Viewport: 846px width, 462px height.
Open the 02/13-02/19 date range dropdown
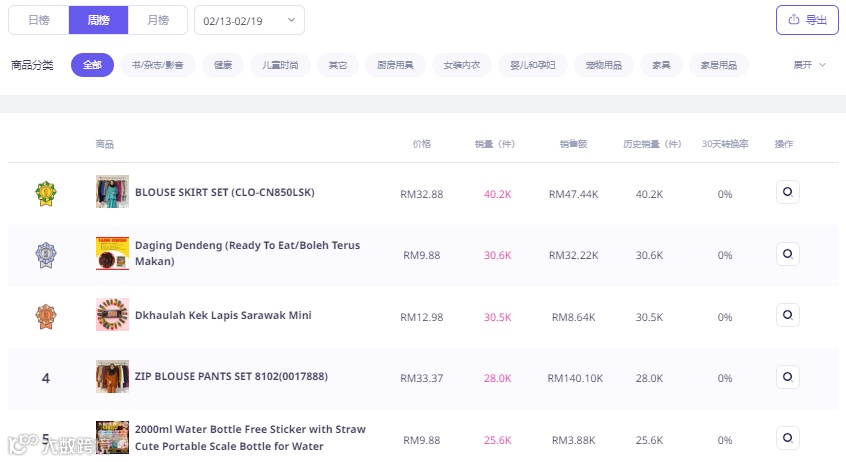click(250, 20)
